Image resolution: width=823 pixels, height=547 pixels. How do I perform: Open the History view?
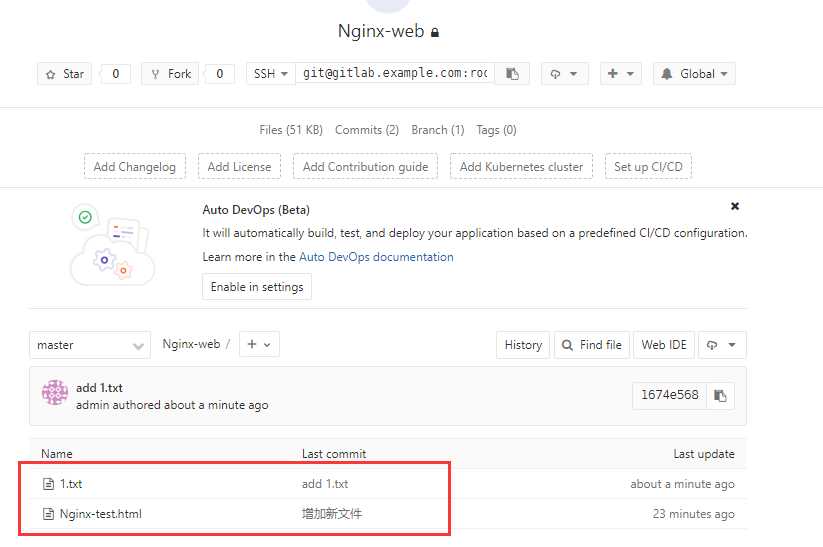coord(523,345)
